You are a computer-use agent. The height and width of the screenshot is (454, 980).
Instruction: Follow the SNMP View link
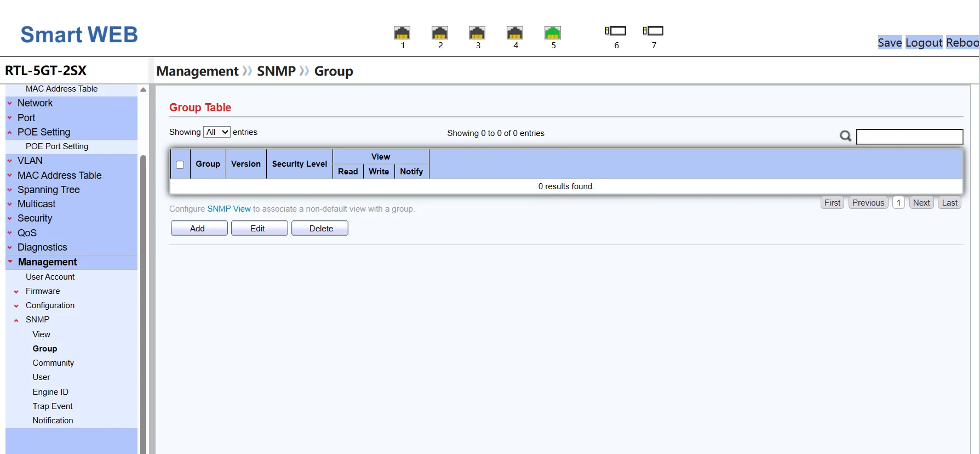coord(228,209)
